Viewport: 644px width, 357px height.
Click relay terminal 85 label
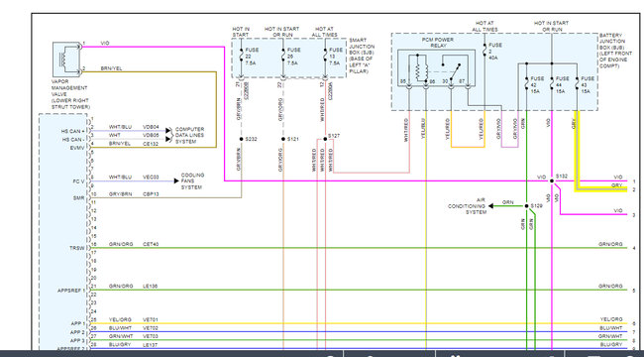403,82
